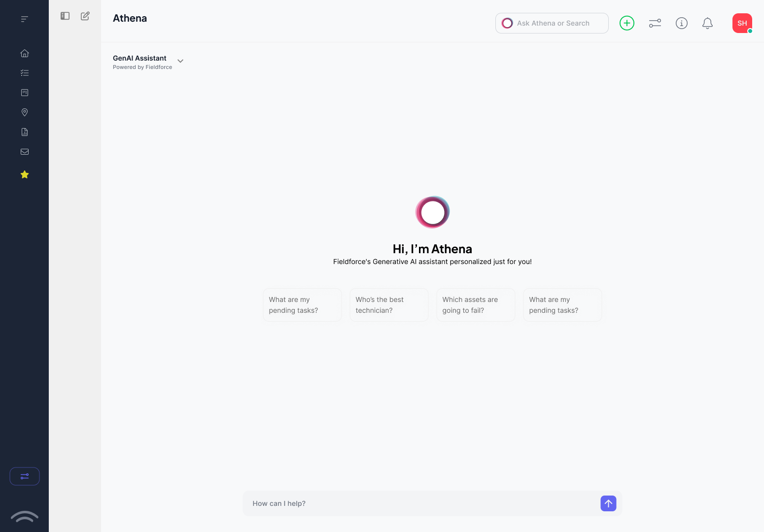Click the GenAI Assistant label

point(139,58)
